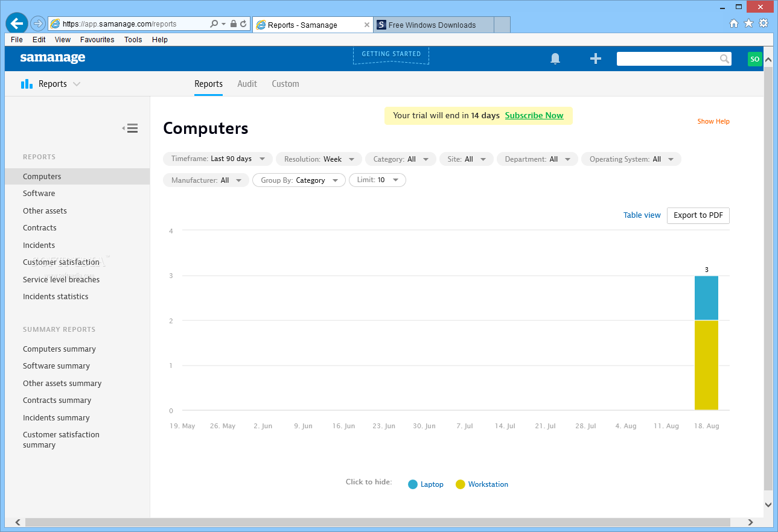Click the browser back arrow button
Image resolution: width=778 pixels, height=532 pixels.
pyautogui.click(x=16, y=24)
